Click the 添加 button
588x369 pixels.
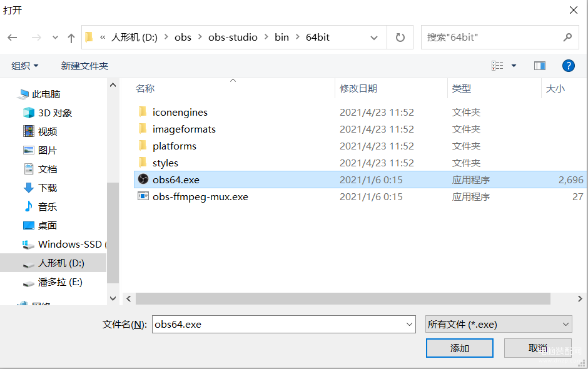point(459,348)
